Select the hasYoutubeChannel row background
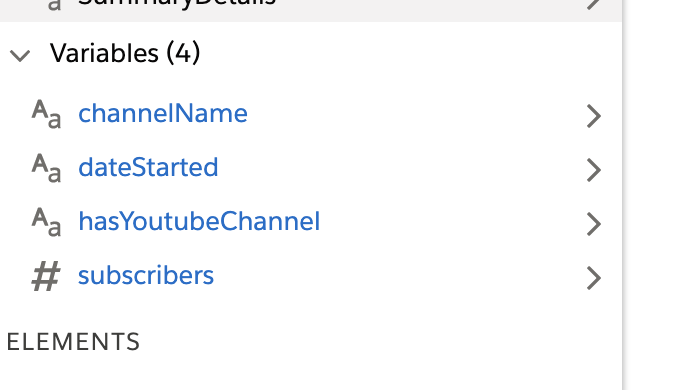678x390 pixels. 311,222
